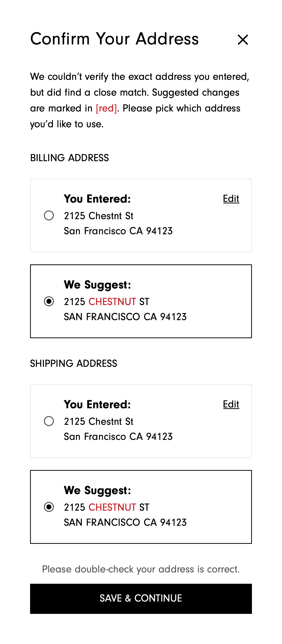Click the billing '2125 Chestnt St' text

tap(99, 216)
